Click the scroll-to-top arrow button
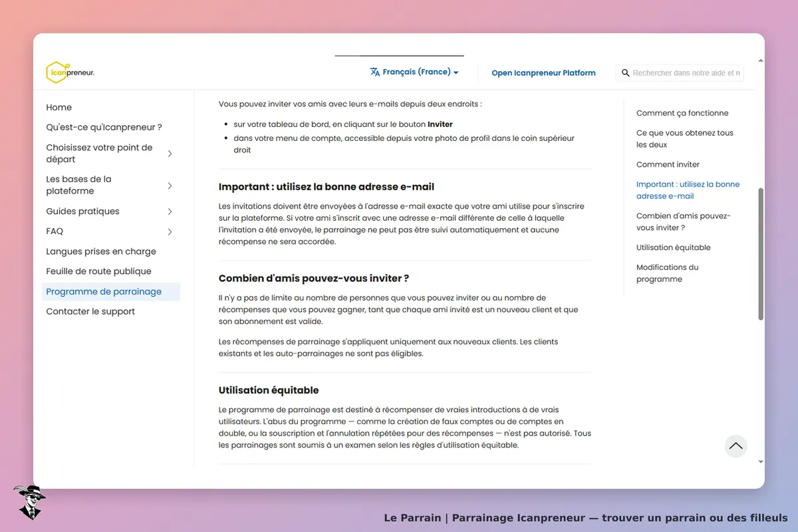 [x=735, y=446]
